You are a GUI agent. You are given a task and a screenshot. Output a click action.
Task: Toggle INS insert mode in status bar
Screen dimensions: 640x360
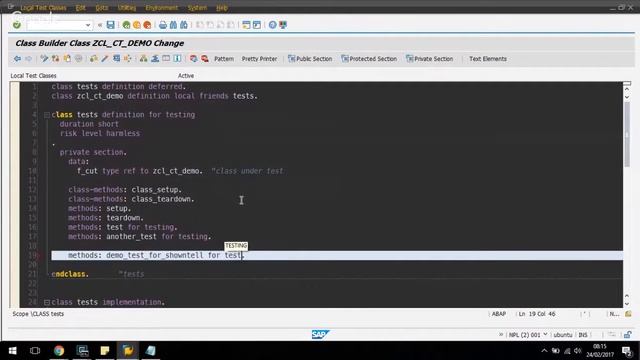pyautogui.click(x=583, y=335)
